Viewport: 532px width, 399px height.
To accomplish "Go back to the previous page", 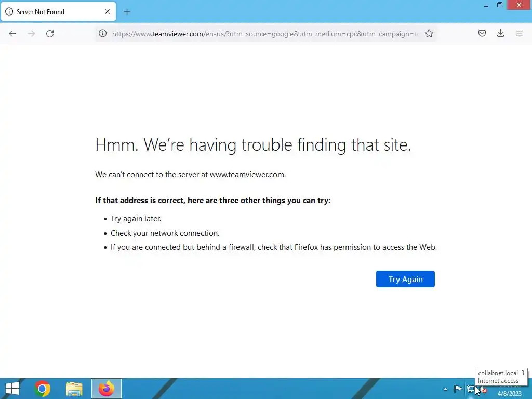I will [x=12, y=34].
